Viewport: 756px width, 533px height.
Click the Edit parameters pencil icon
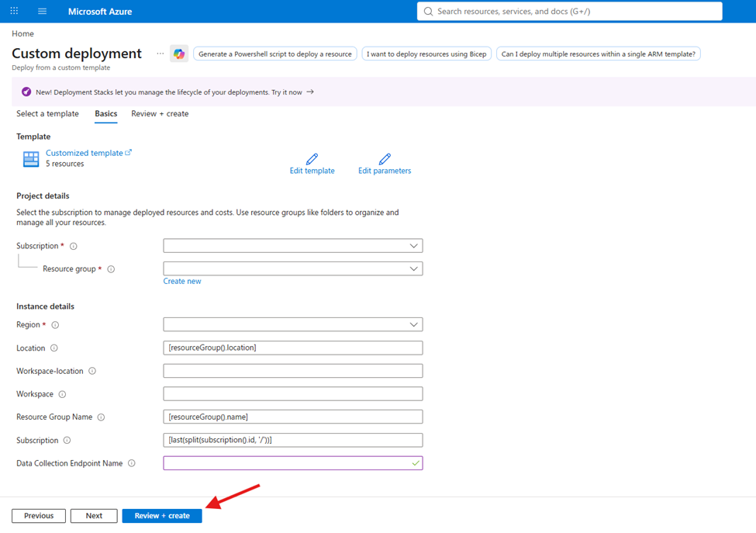pyautogui.click(x=385, y=159)
